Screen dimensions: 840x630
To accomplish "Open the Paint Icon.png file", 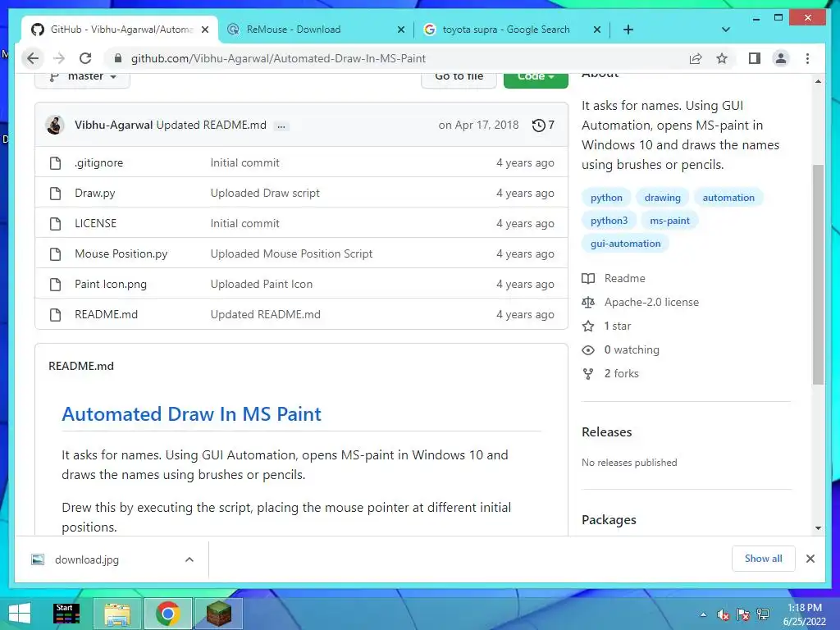I will (x=111, y=285).
